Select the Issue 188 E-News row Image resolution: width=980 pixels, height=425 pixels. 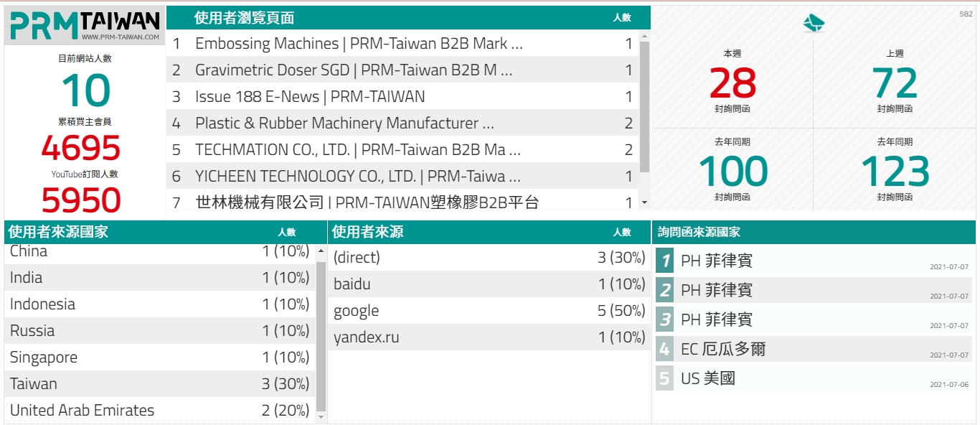(402, 96)
